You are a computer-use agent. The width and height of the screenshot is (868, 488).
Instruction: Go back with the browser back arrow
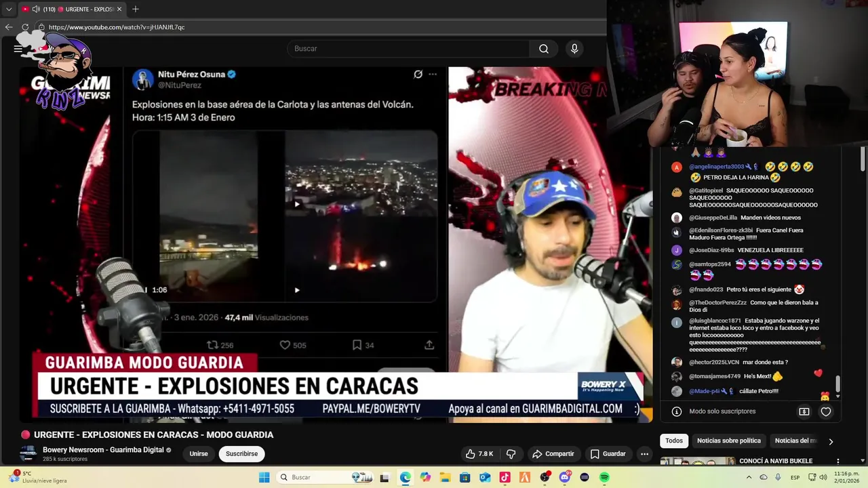[9, 27]
